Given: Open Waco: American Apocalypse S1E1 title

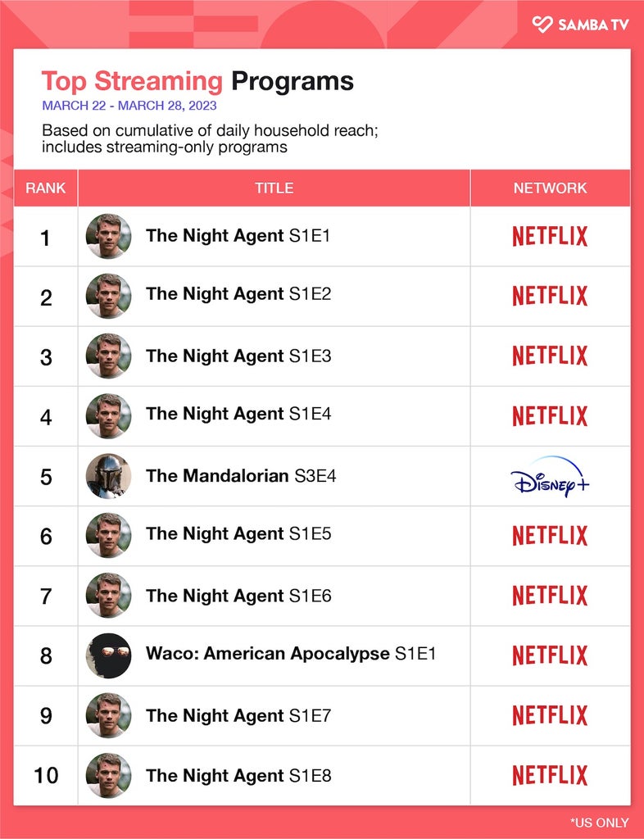Looking at the screenshot, I should coord(290,654).
